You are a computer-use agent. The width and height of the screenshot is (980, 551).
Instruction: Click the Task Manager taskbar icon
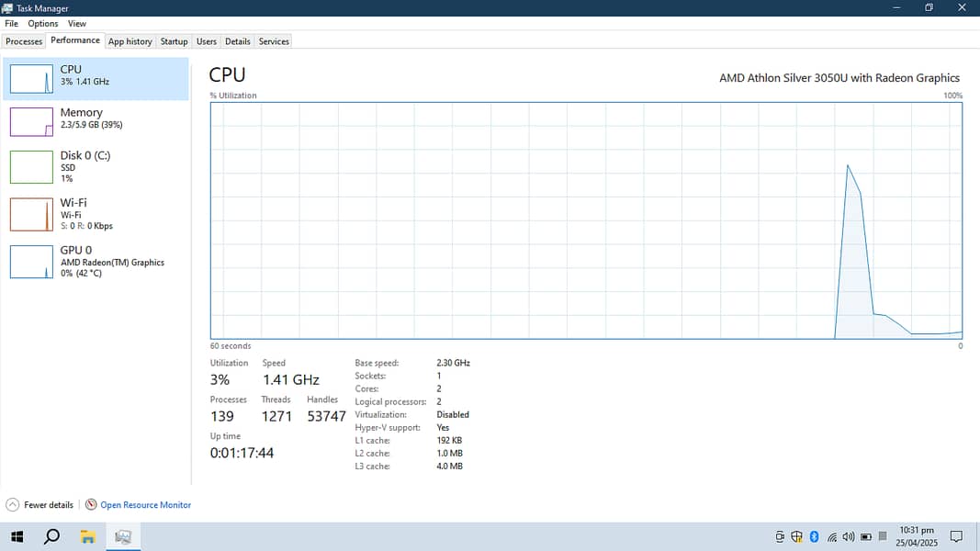[123, 536]
